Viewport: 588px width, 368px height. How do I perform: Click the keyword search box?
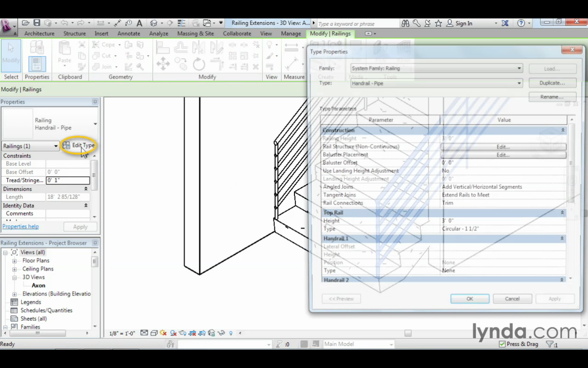click(357, 24)
